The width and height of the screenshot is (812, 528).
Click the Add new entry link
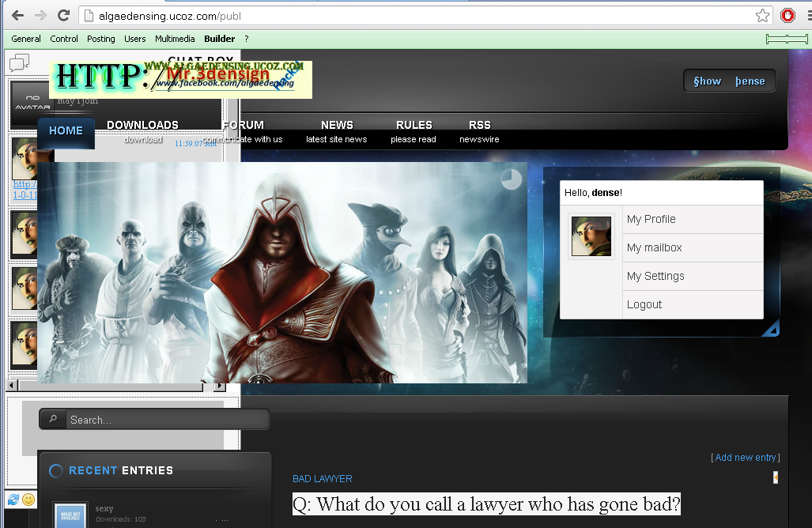pyautogui.click(x=746, y=458)
